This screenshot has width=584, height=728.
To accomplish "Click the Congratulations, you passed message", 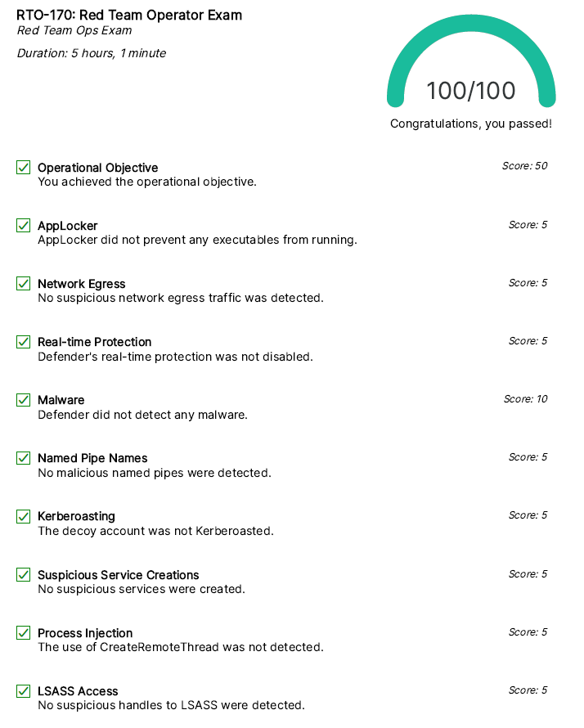I will point(471,124).
